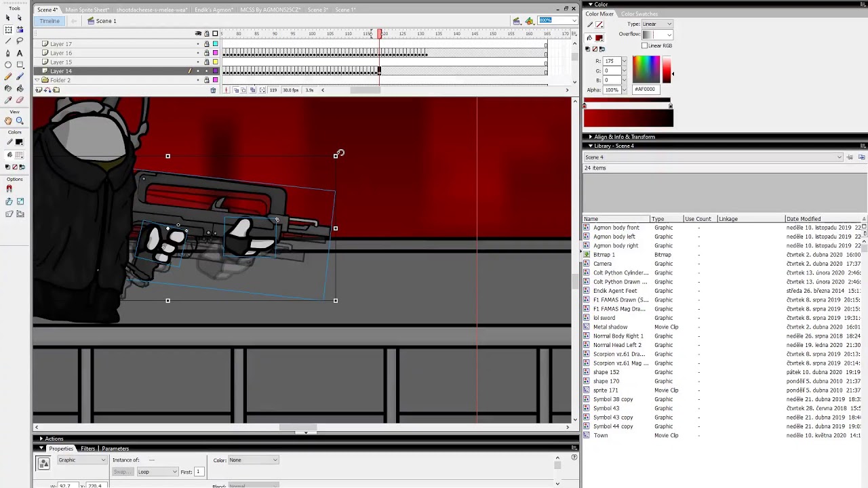The height and width of the screenshot is (488, 868).
Task: Toggle Snap to Objects magnet option
Action: (x=9, y=188)
